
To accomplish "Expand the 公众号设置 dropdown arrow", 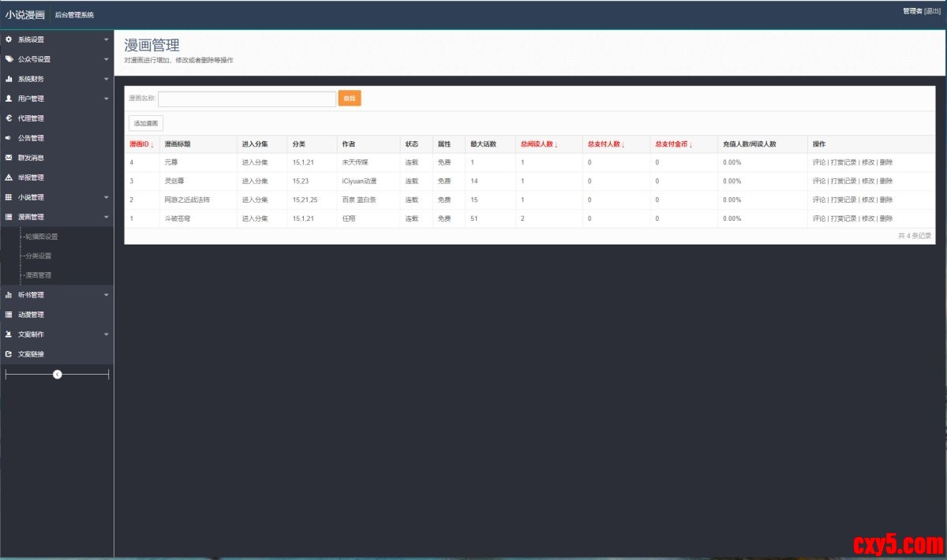I will click(x=107, y=59).
